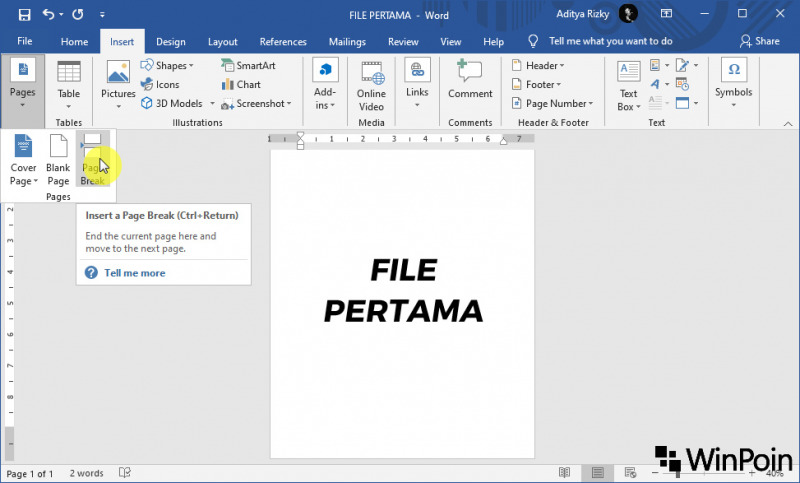Click the Share button
The height and width of the screenshot is (483, 800).
[760, 41]
